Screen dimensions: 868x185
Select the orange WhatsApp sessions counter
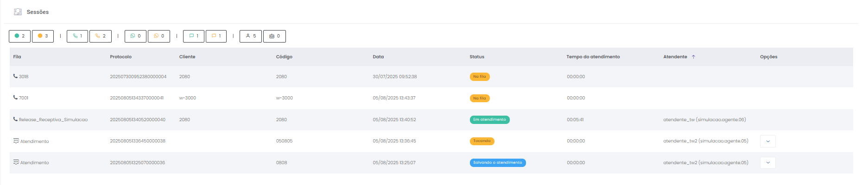tap(159, 36)
